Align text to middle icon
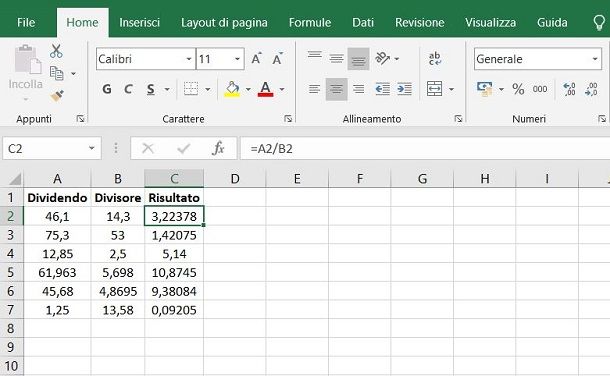 tap(336, 59)
